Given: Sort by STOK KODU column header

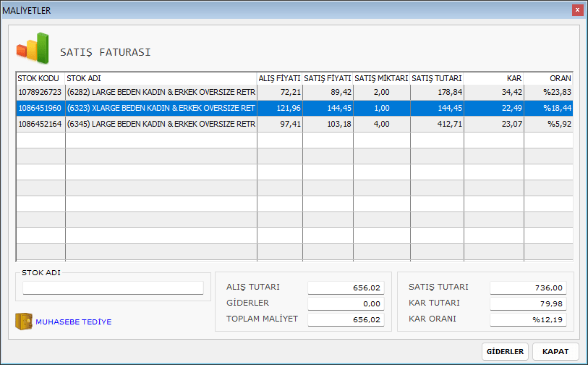Looking at the screenshot, I should coord(41,78).
